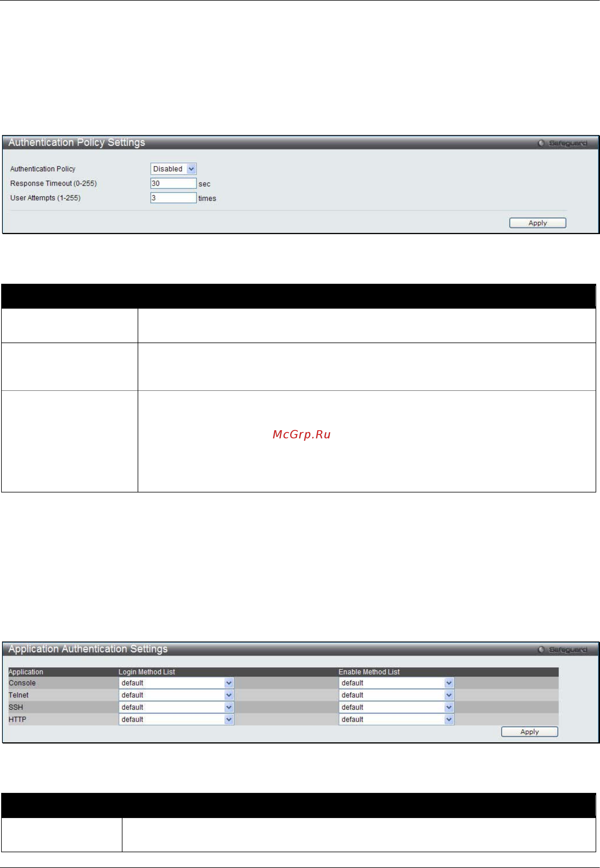
Task: Open HTTP Login Method List dropdown
Action: (176, 720)
